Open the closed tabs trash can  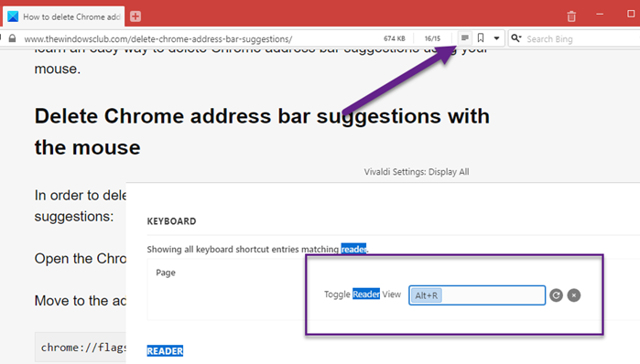click(x=571, y=16)
